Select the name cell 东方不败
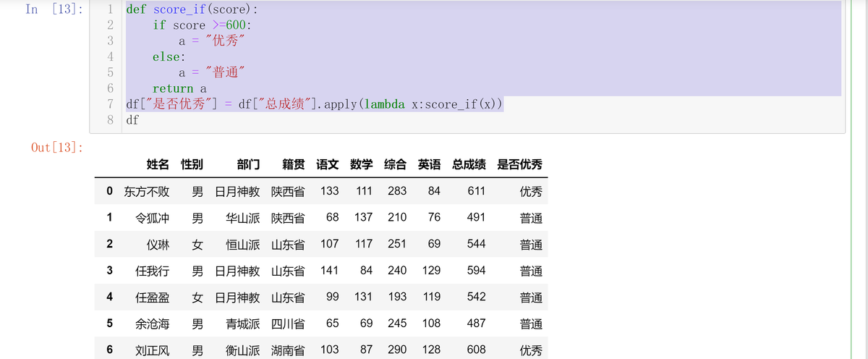Screen dimensions: 868x359 (x=147, y=192)
